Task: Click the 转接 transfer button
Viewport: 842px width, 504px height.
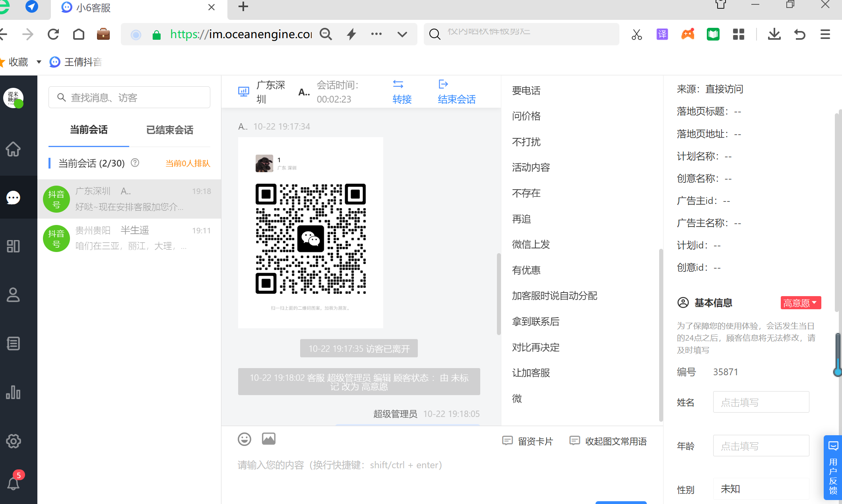Action: click(402, 92)
